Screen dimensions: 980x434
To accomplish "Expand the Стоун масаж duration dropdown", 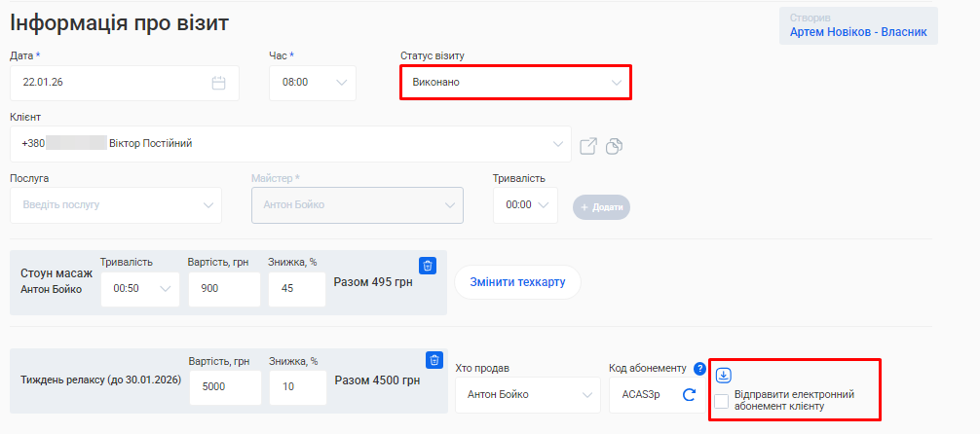I will click(140, 289).
